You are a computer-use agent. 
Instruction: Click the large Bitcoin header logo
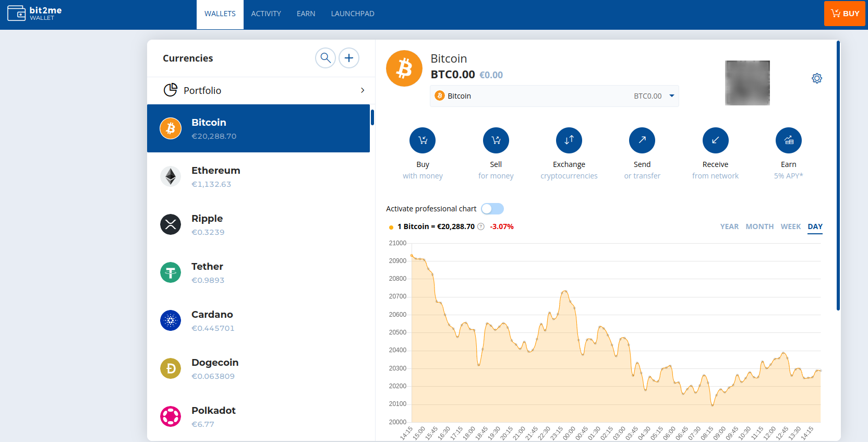(404, 68)
